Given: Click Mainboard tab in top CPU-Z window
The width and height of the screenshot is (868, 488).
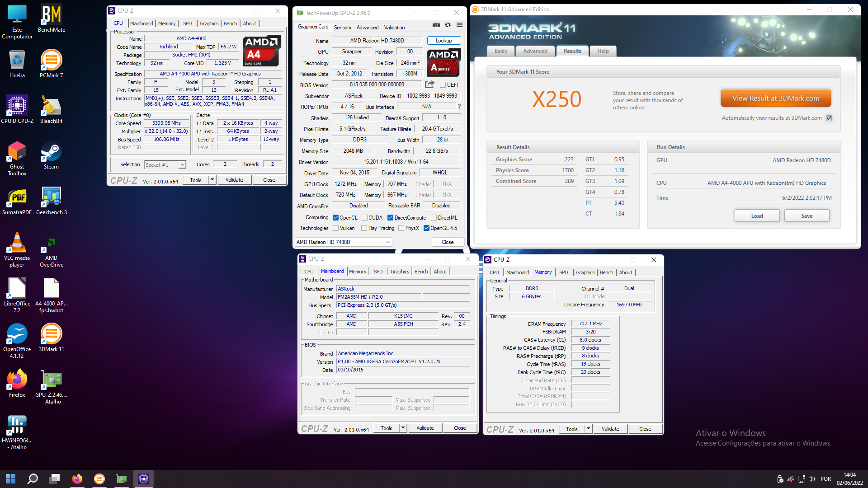Looking at the screenshot, I should click(x=142, y=23).
